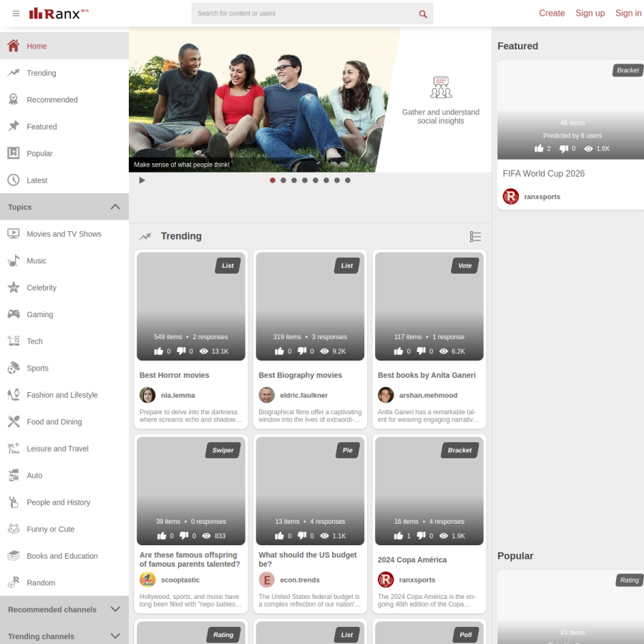
Task: Click the Books and Education icon
Action: (14, 556)
